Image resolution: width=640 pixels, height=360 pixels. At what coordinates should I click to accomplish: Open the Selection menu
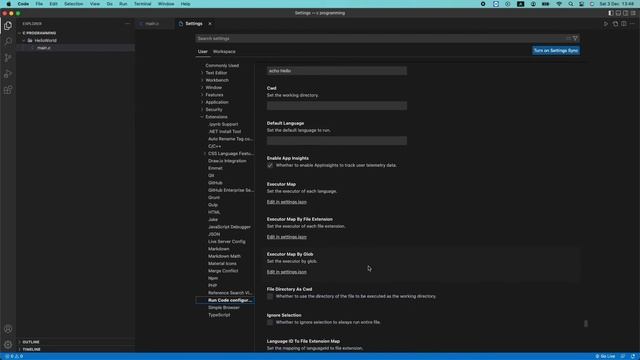(x=73, y=4)
